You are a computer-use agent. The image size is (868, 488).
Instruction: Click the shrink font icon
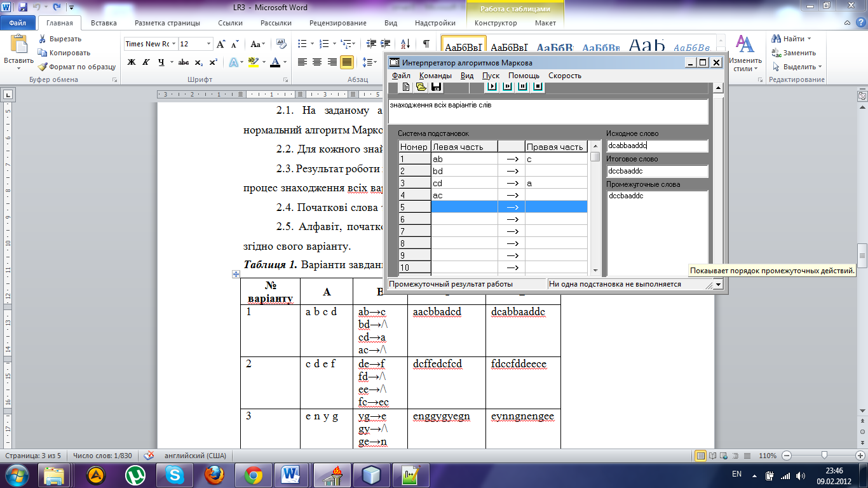click(234, 44)
